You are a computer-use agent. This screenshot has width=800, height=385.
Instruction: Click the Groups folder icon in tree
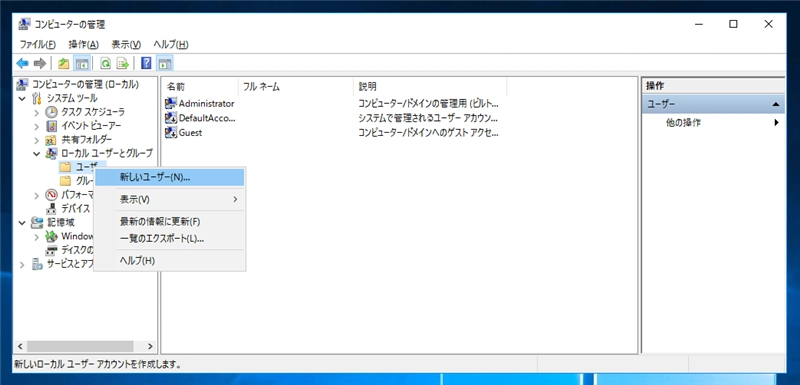[x=65, y=181]
